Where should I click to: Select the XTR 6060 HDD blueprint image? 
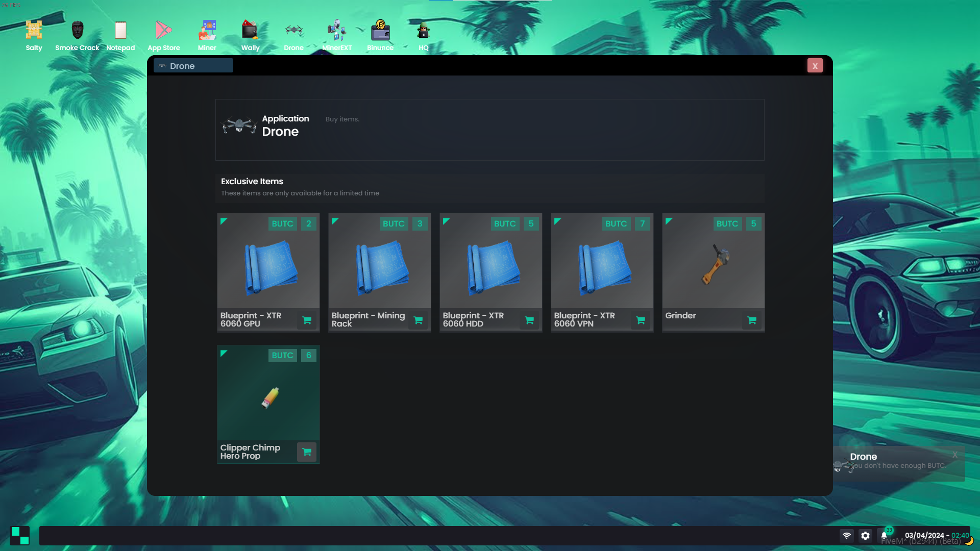493,268
